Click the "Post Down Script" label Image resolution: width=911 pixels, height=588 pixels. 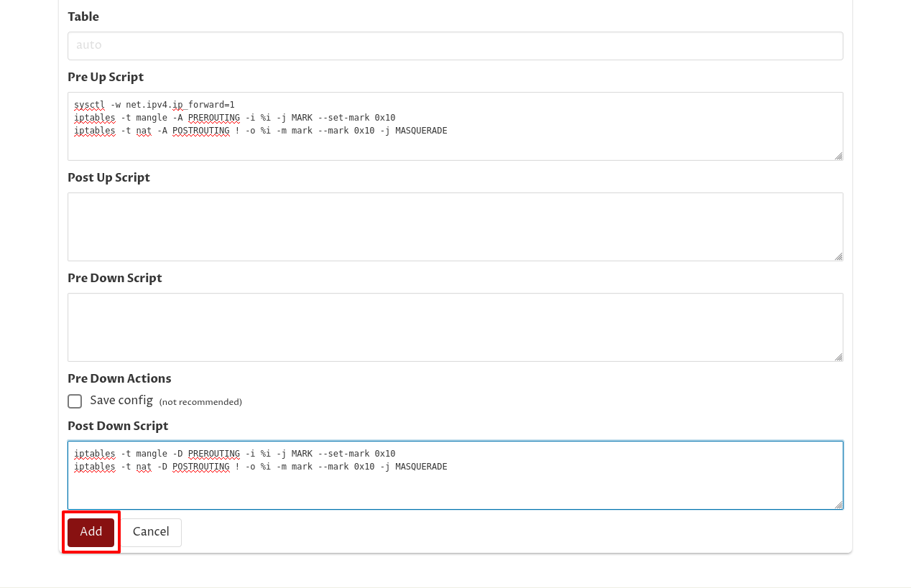(x=118, y=426)
